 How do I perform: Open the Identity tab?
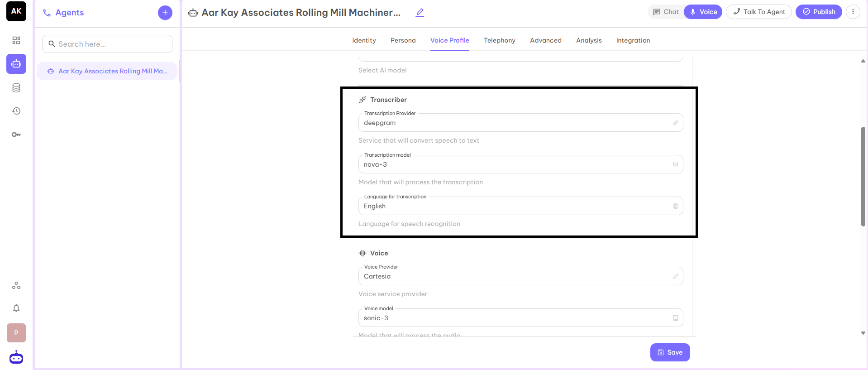[x=364, y=40]
